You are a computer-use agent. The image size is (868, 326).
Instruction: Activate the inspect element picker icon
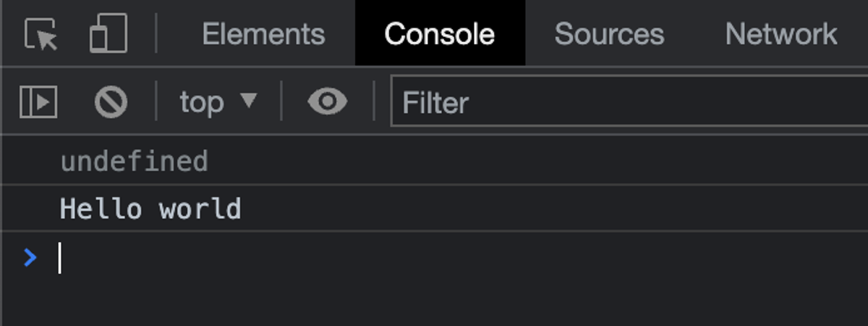pos(41,34)
